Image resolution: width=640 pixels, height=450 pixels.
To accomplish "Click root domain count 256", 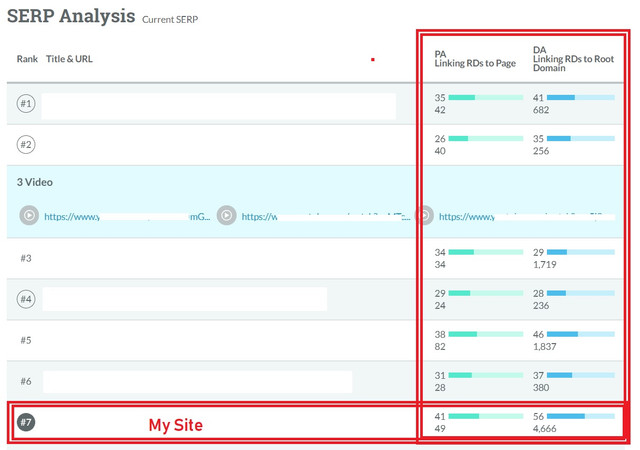I will pyautogui.click(x=541, y=151).
